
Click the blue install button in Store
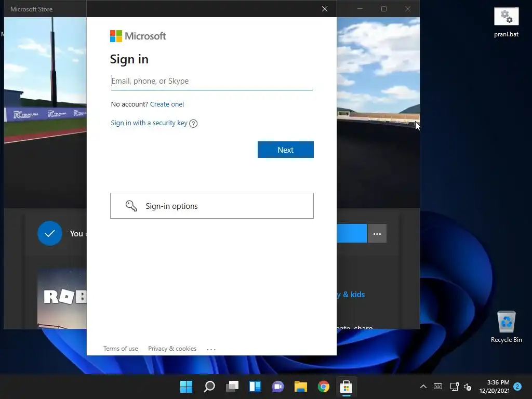352,233
